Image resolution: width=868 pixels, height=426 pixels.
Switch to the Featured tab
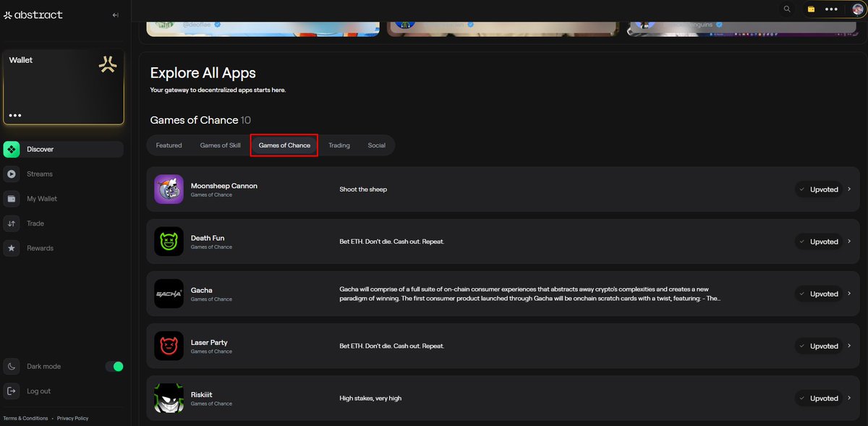point(169,145)
